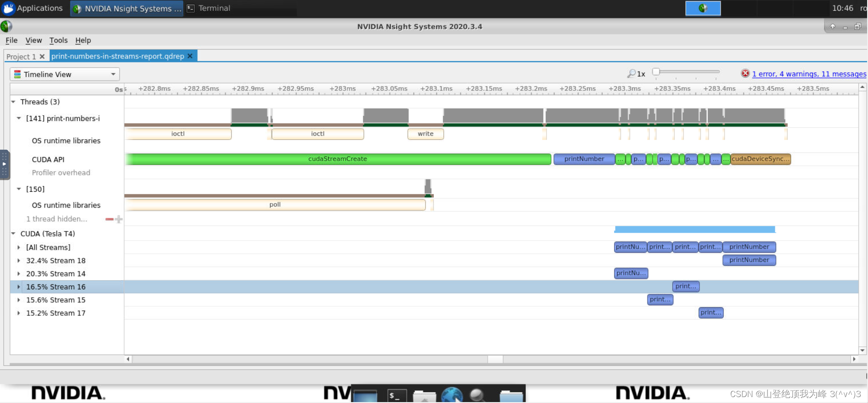The width and height of the screenshot is (868, 403).
Task: Select OS runtime libraries under thread 141
Action: pos(66,141)
